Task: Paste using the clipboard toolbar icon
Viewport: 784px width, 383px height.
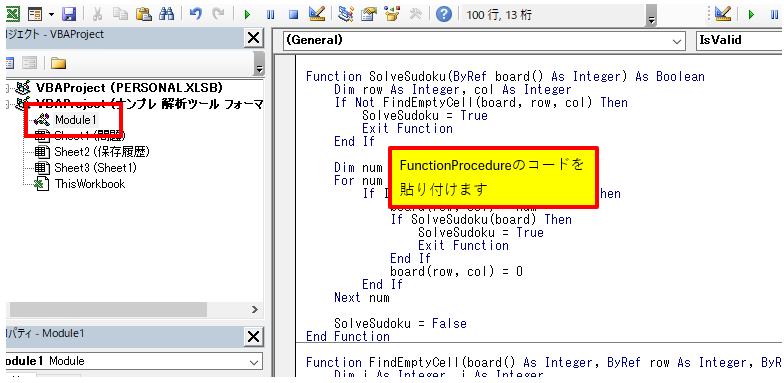Action: pyautogui.click(x=144, y=14)
